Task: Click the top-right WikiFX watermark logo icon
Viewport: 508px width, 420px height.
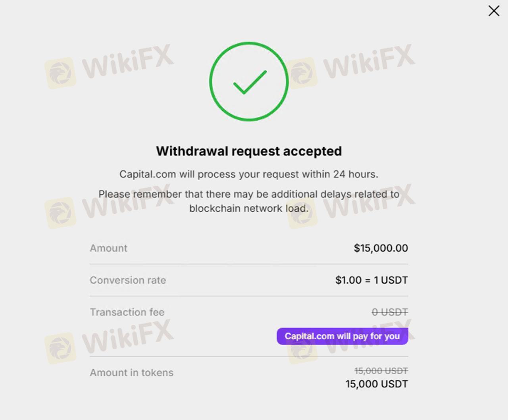Action: (x=302, y=73)
